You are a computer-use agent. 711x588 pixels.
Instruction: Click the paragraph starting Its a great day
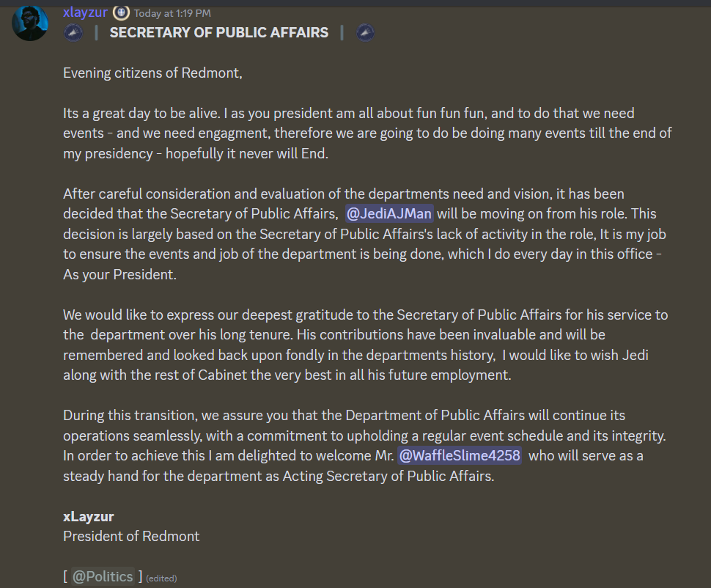tap(367, 133)
